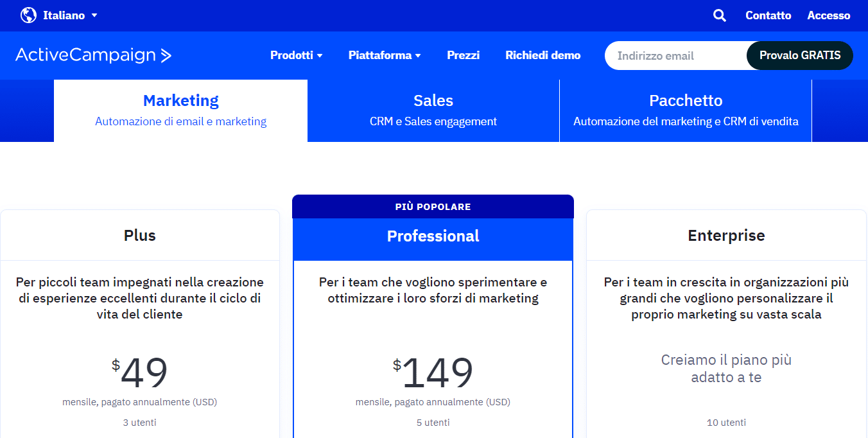
Task: Click the "3 utenti" text
Action: [140, 423]
